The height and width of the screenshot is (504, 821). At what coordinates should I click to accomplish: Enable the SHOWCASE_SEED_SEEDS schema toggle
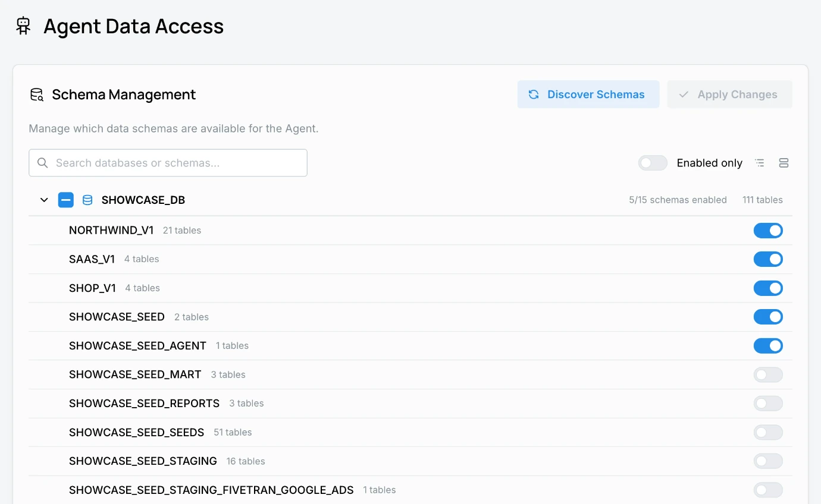point(768,432)
